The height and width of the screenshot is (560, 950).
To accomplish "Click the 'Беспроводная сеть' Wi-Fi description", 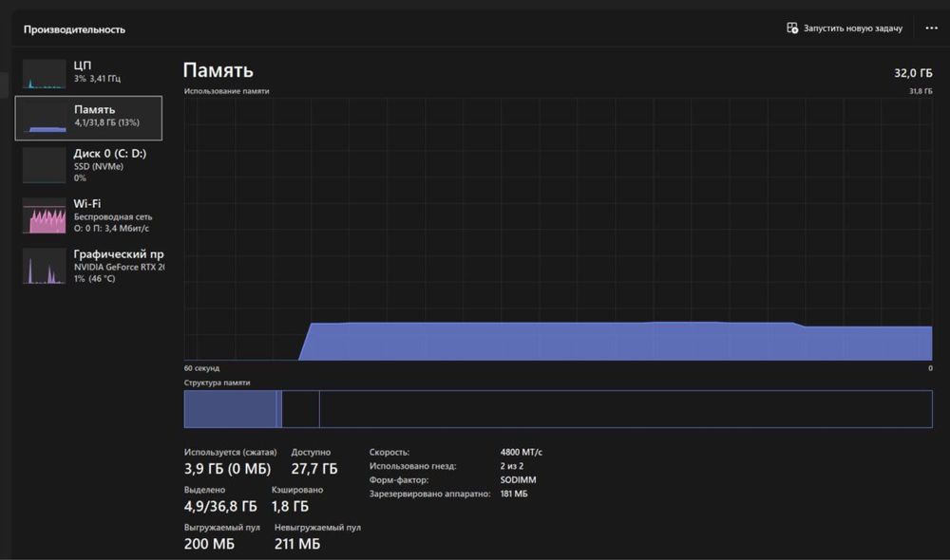I will (113, 216).
